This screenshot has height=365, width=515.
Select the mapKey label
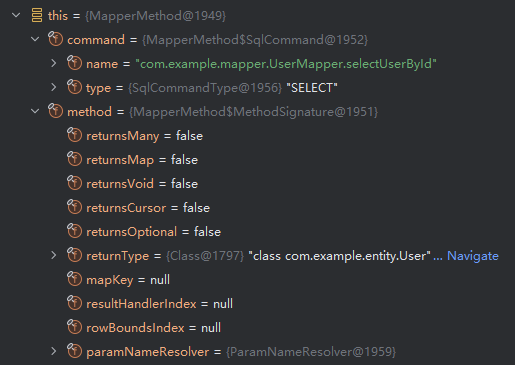coord(110,280)
